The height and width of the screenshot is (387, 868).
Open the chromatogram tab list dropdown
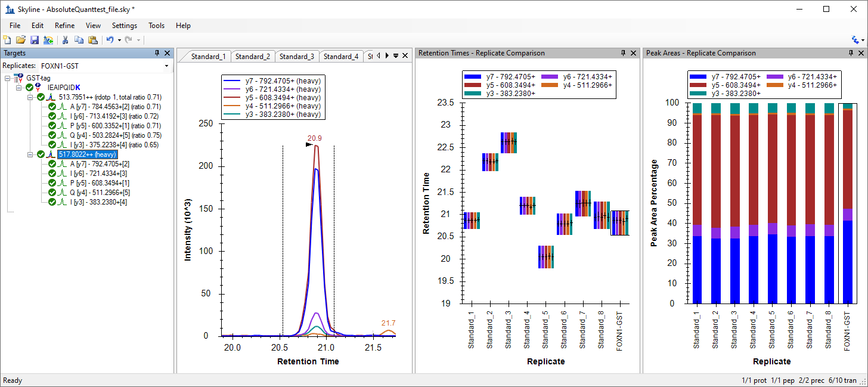pos(396,55)
